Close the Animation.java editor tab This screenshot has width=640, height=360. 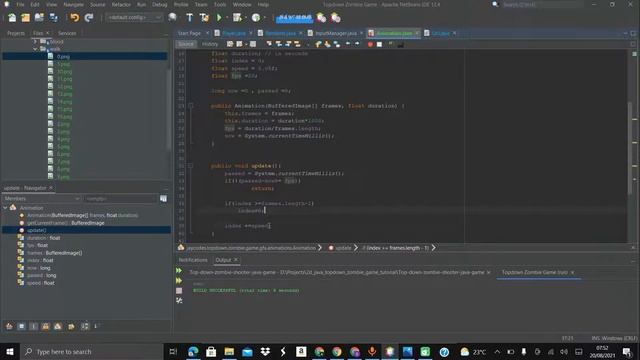point(417,33)
